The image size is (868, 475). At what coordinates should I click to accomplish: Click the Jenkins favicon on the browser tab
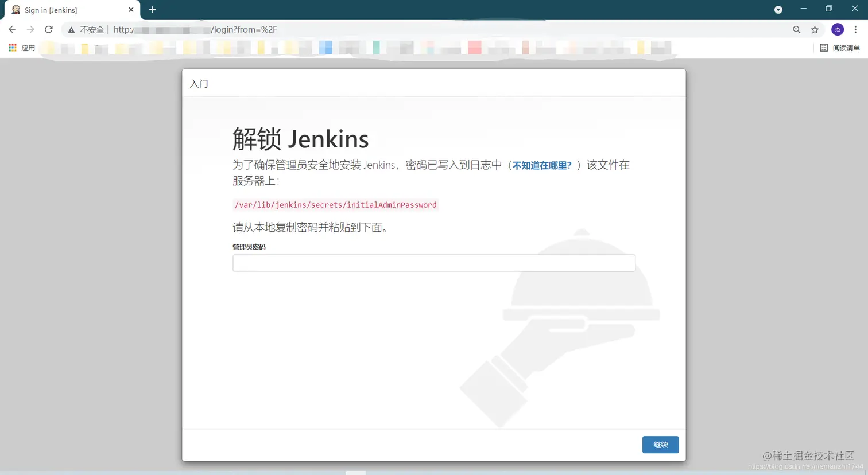coord(15,9)
